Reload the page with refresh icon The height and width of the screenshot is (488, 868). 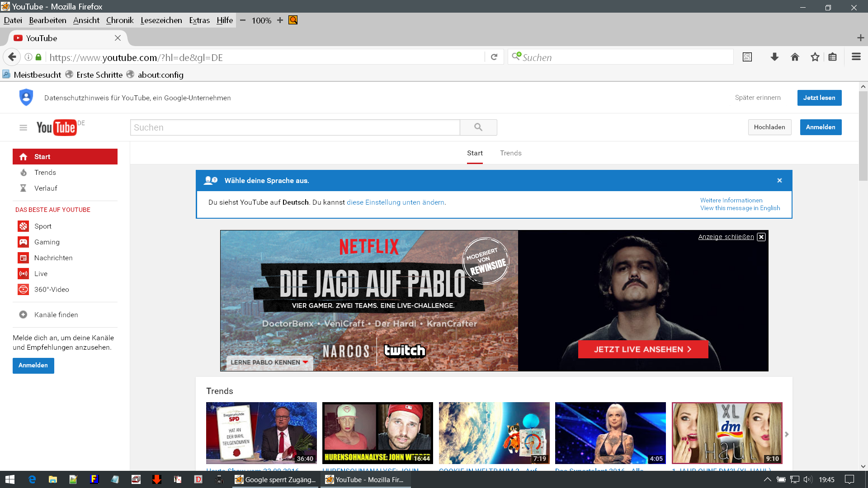(494, 57)
